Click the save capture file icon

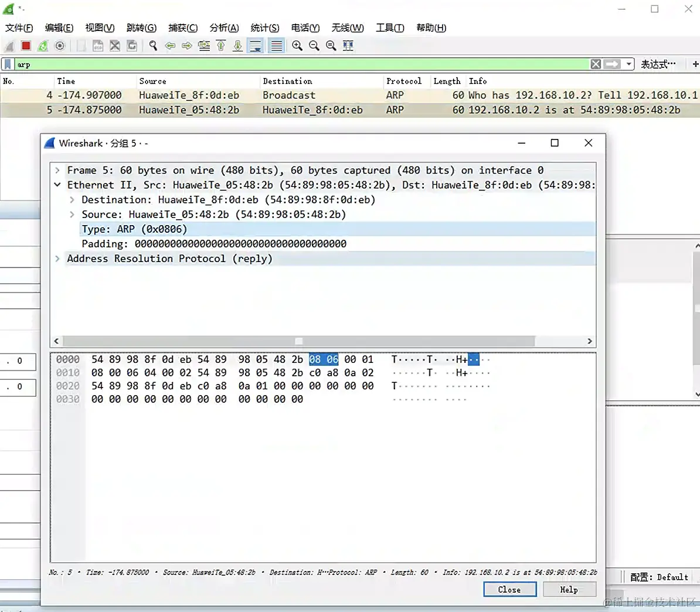tap(98, 46)
